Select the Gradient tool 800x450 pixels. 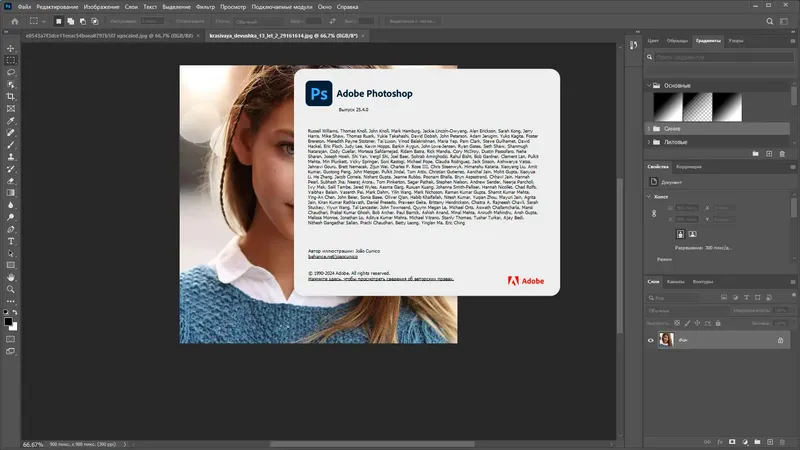(11, 193)
